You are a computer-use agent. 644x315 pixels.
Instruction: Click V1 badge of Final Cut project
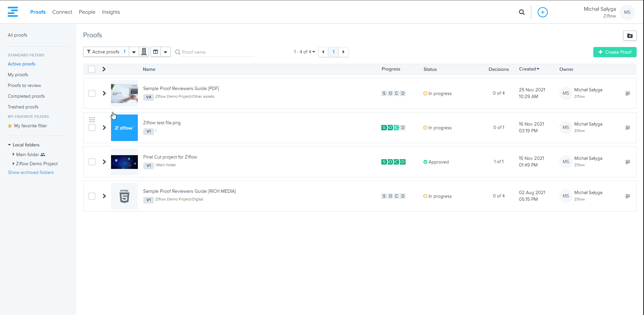point(149,166)
